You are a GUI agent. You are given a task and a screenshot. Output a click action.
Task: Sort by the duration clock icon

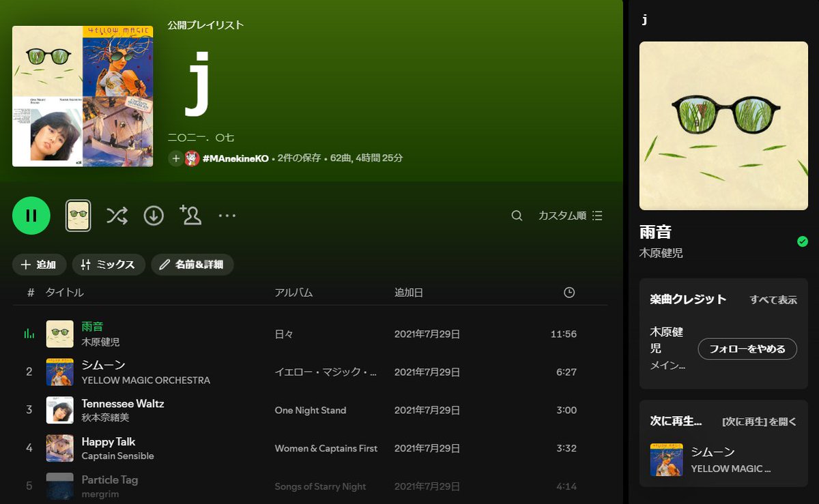click(569, 293)
